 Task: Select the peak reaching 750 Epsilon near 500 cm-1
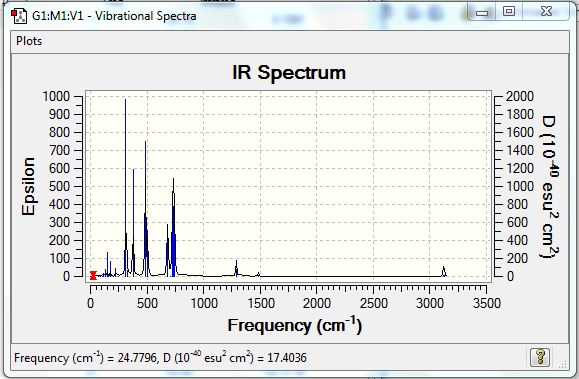[146, 208]
